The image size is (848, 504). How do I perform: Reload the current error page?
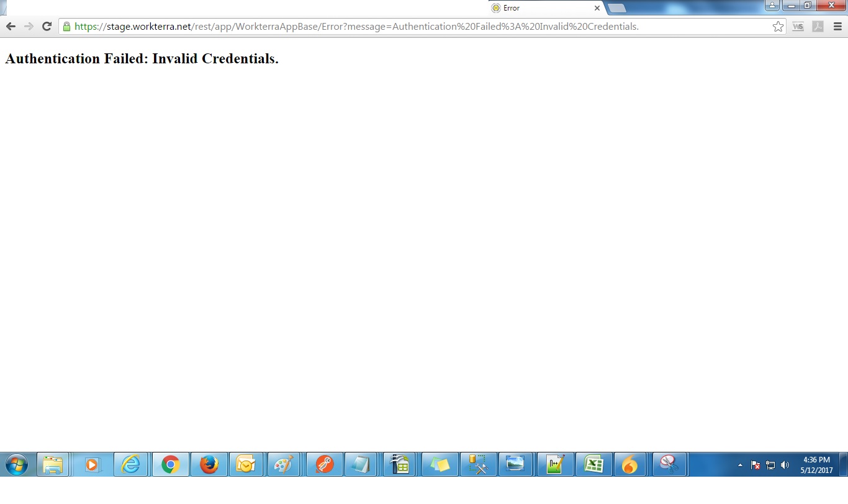pos(47,27)
